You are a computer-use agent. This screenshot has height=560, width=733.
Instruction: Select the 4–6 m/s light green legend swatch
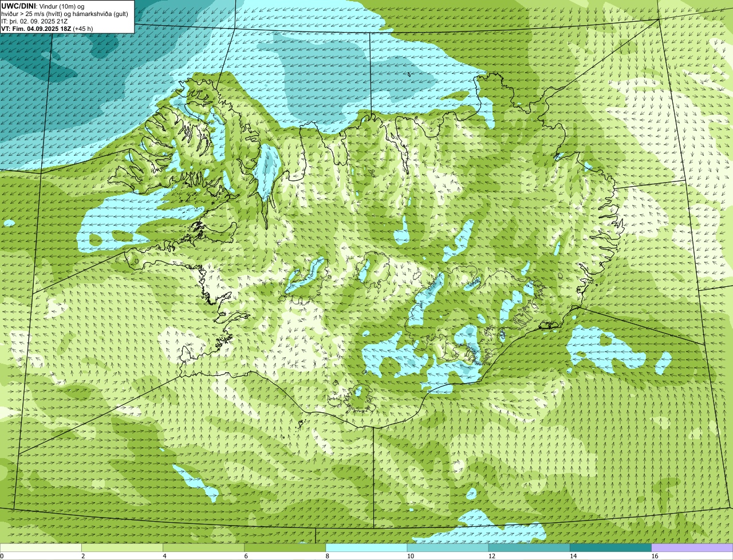(204, 547)
